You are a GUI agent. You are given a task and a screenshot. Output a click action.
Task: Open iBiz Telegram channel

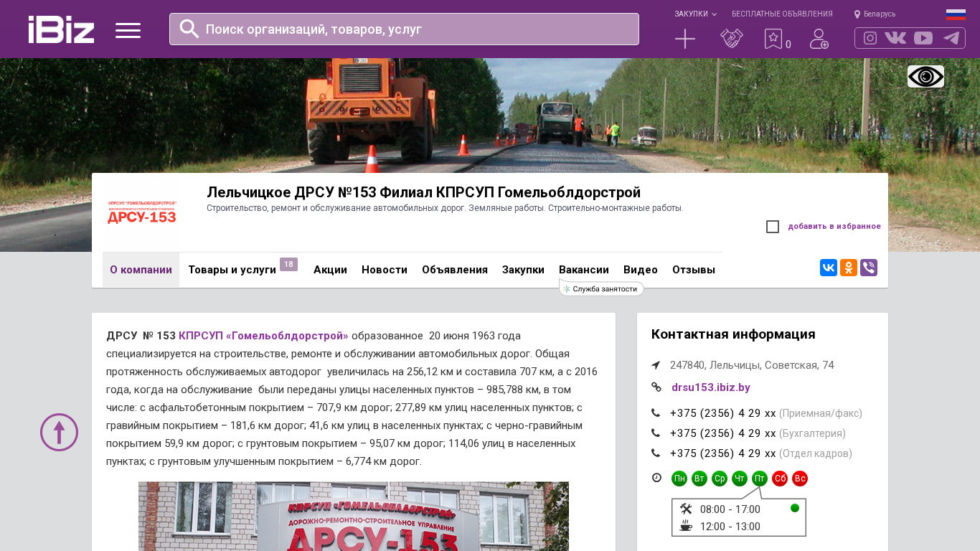pyautogui.click(x=951, y=38)
